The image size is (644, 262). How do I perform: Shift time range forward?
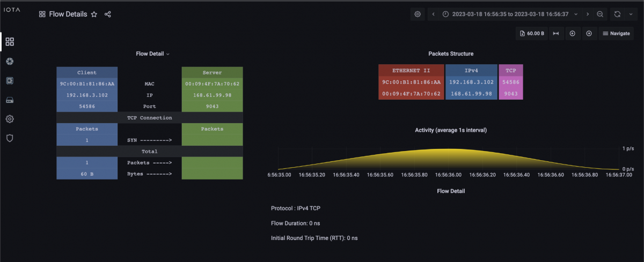(x=588, y=14)
